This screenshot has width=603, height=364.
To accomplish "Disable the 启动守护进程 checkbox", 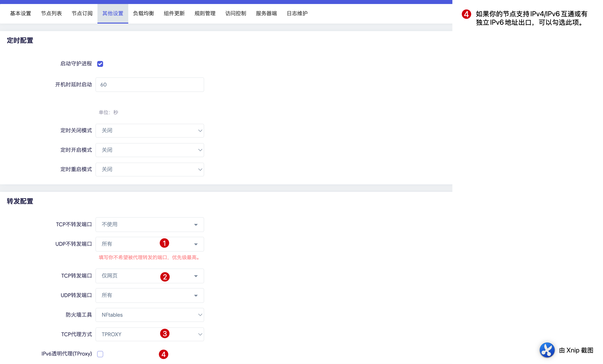I will (100, 64).
